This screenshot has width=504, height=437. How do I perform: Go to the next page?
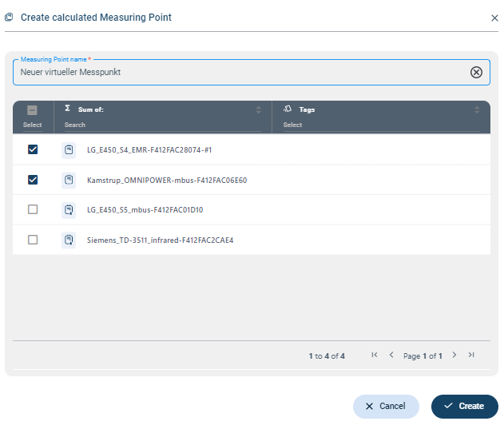tap(454, 355)
